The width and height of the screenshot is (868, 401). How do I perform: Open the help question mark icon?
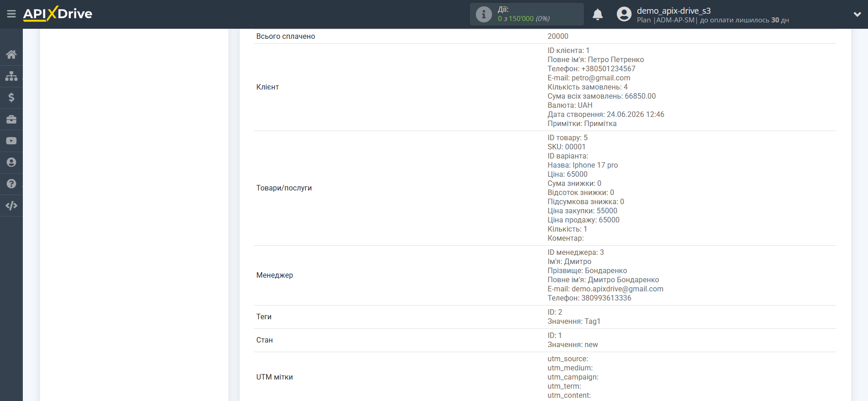pyautogui.click(x=11, y=184)
